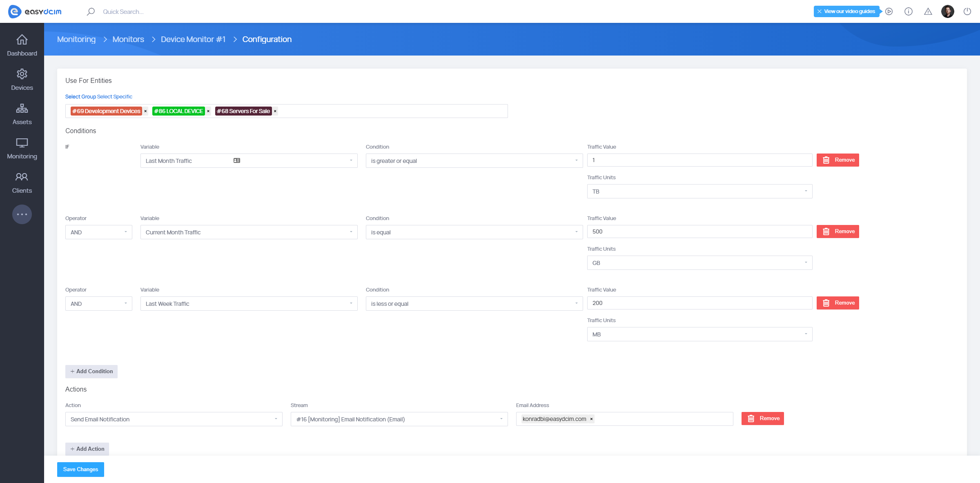
Task: Click the Save Changes button
Action: (80, 470)
